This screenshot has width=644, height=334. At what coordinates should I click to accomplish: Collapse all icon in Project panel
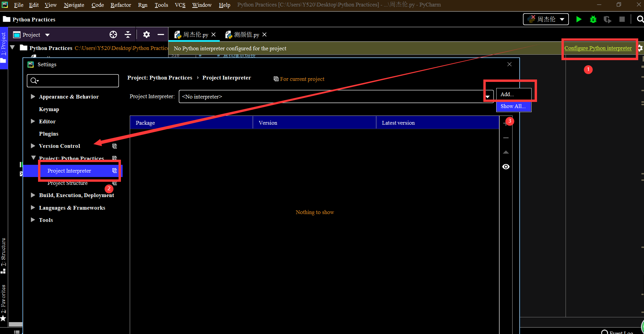128,35
